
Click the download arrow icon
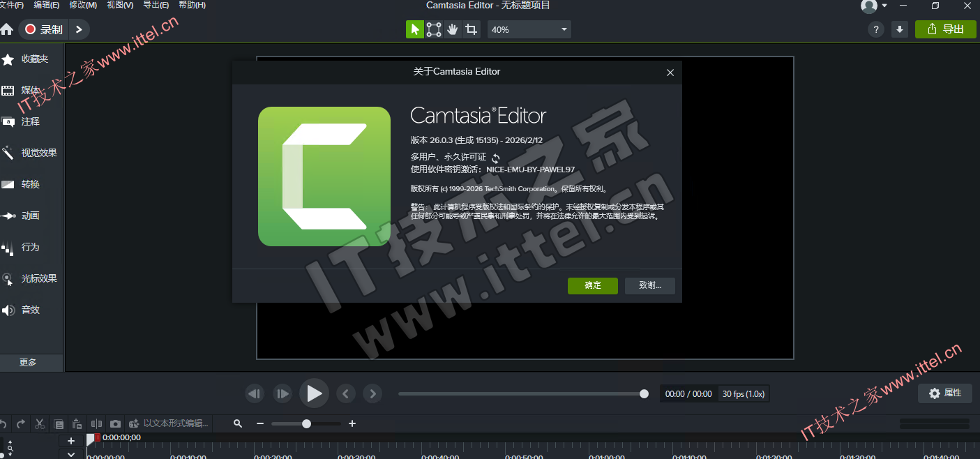(900, 29)
